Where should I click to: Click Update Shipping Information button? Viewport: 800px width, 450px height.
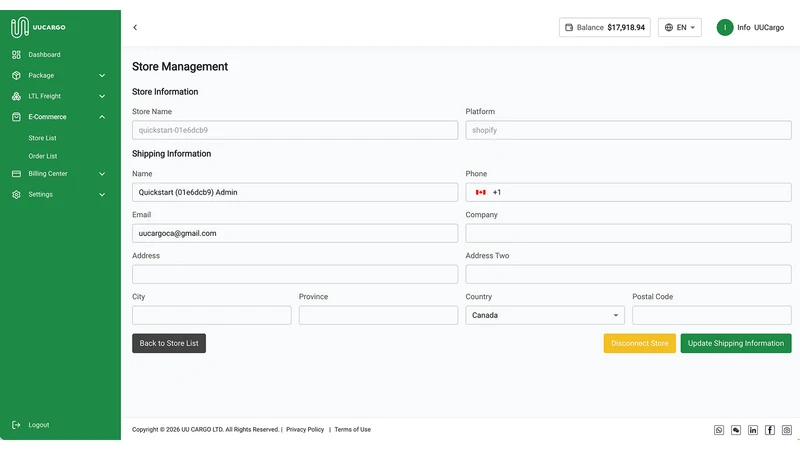(736, 343)
